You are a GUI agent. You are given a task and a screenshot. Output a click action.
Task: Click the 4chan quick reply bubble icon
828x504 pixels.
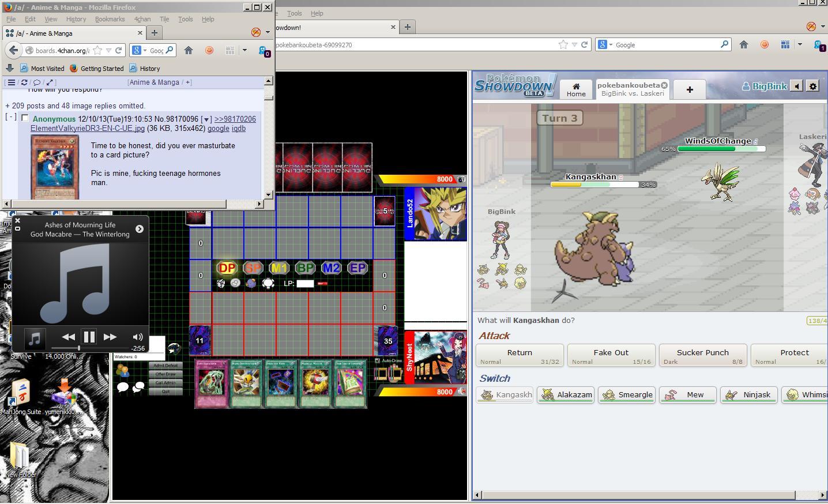click(x=37, y=82)
